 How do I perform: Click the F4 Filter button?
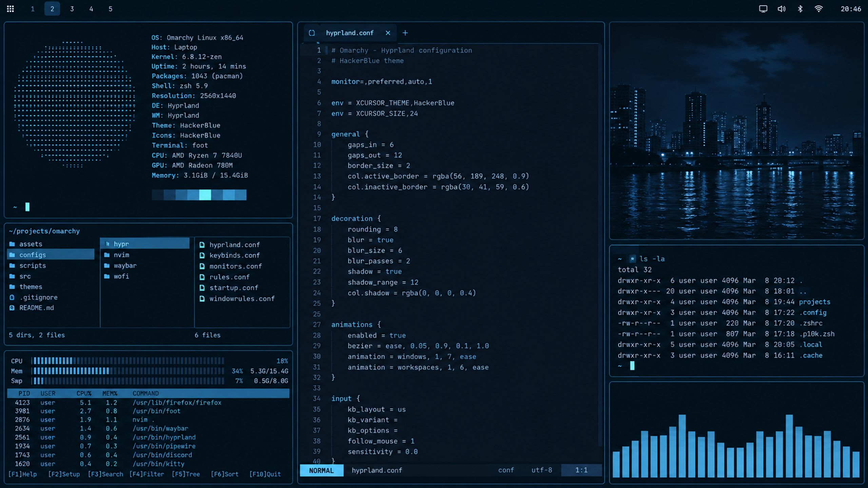(146, 474)
